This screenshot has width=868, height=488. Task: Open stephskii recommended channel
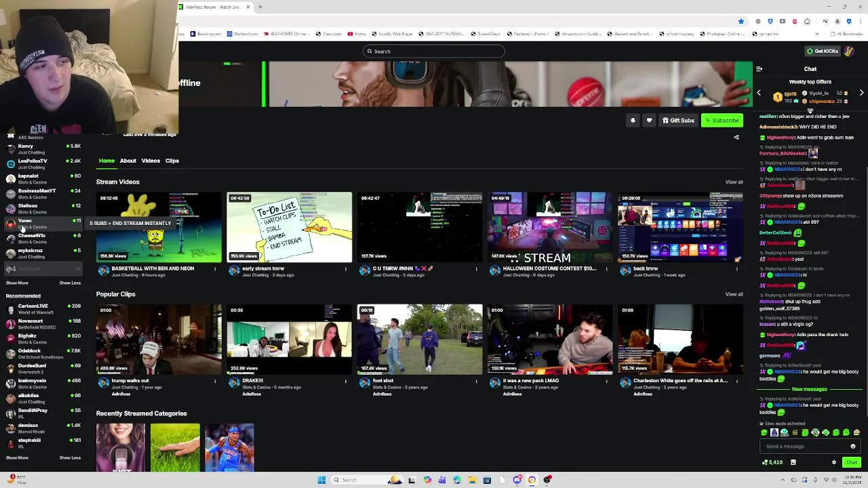(42, 443)
